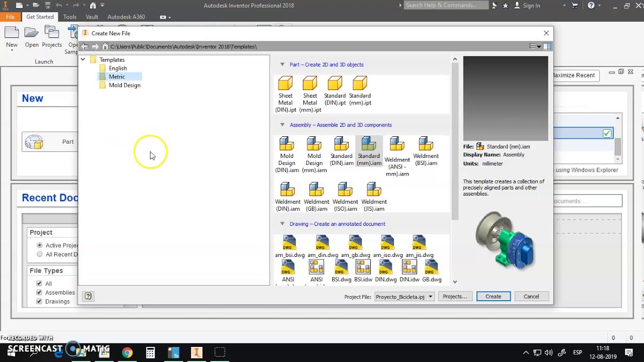Open Windows notification center icon
This screenshot has width=644, height=362.
coord(629,352)
